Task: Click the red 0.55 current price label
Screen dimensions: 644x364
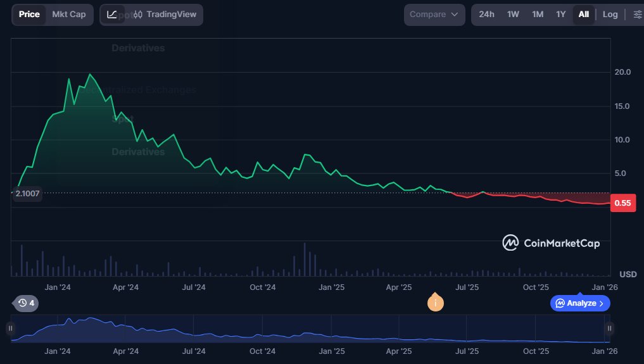Action: pyautogui.click(x=622, y=203)
